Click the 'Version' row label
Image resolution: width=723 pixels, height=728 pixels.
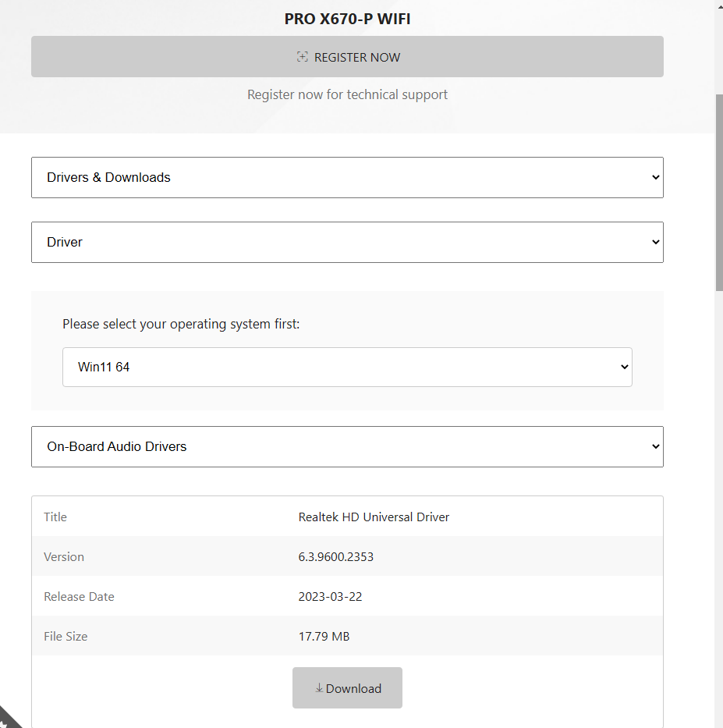(64, 556)
